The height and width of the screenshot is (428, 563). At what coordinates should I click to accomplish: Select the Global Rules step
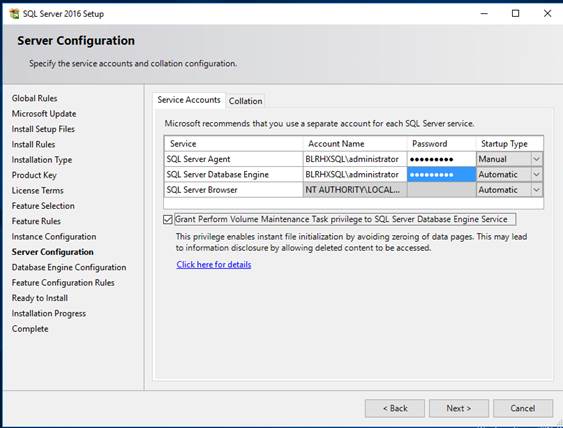(x=34, y=98)
